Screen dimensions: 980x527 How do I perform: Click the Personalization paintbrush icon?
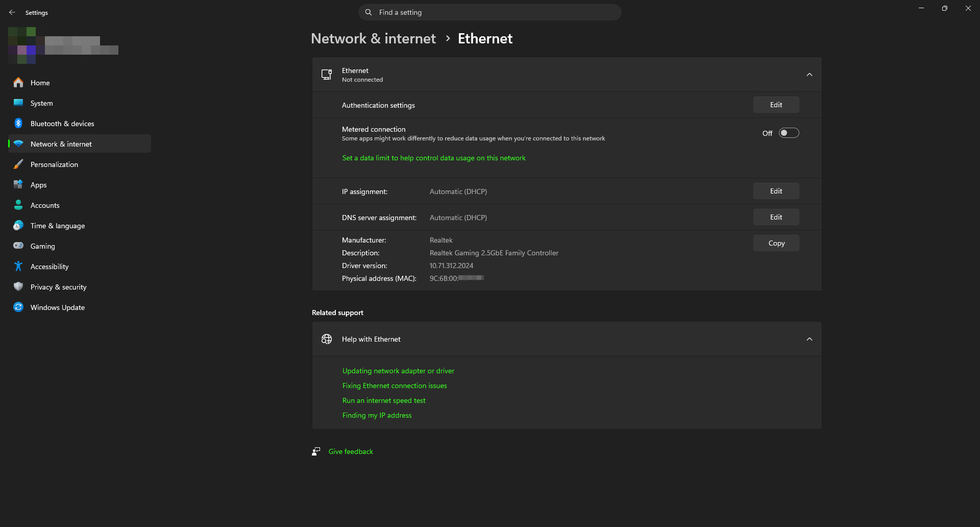tap(18, 164)
